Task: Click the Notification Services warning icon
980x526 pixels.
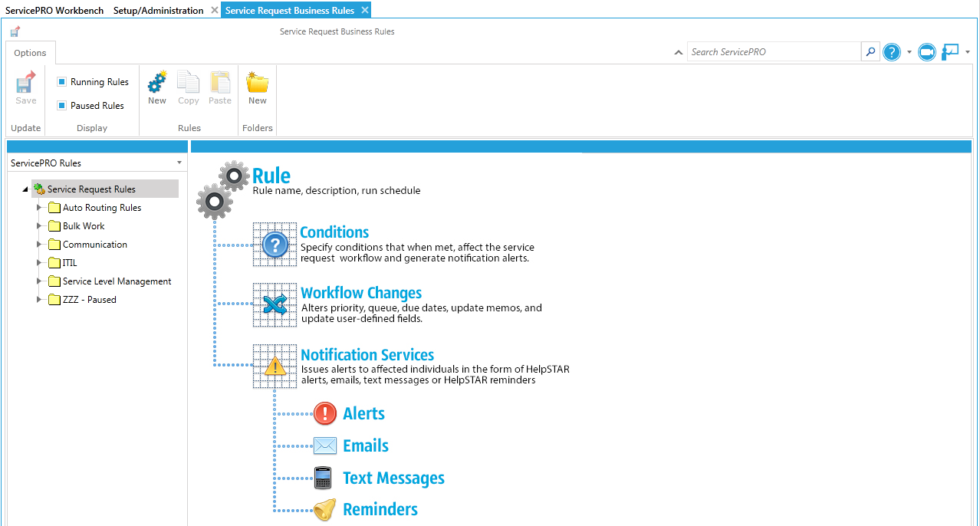Action: click(275, 367)
